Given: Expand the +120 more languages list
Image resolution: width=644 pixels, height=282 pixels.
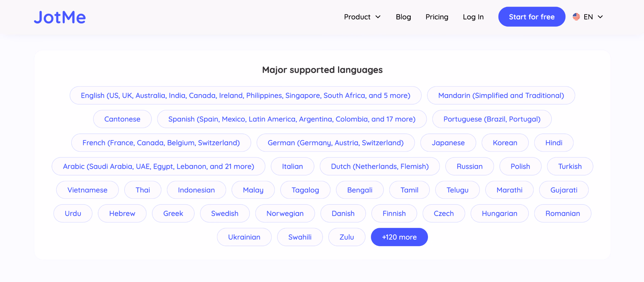Looking at the screenshot, I should [399, 237].
